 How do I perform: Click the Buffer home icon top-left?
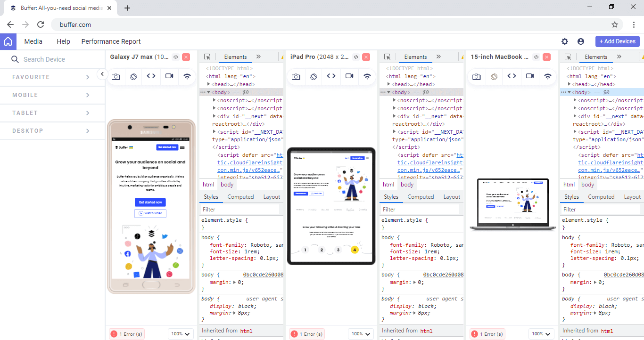pos(8,41)
